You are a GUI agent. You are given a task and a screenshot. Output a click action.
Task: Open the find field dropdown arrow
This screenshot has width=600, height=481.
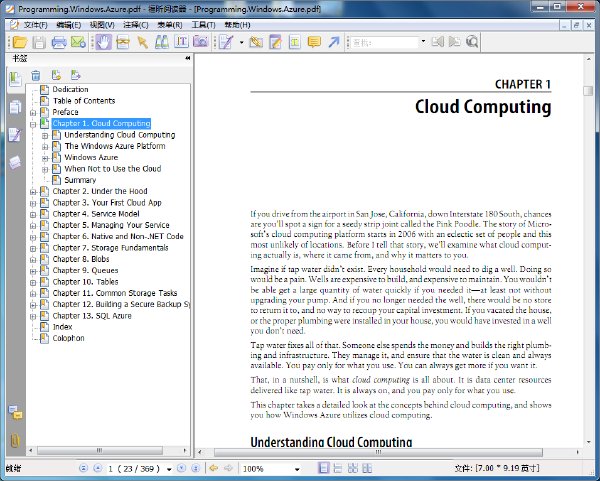423,41
